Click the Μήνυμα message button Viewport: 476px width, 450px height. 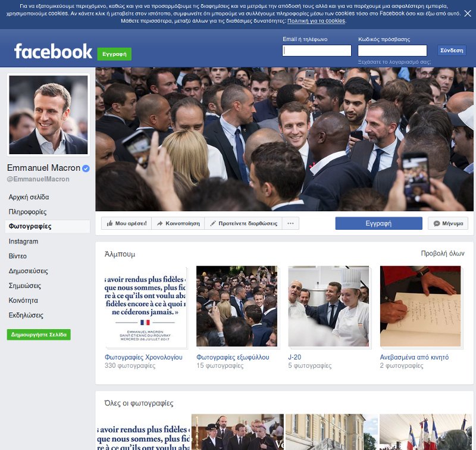pos(448,223)
